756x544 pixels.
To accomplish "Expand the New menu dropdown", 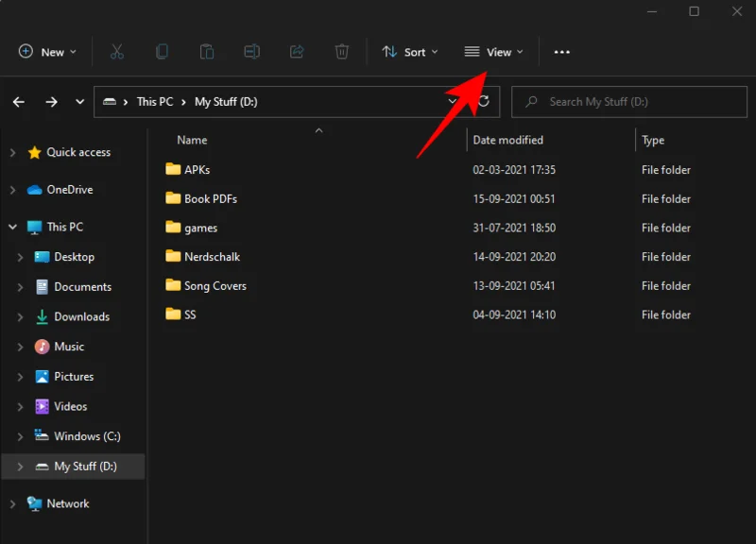I will tap(47, 52).
